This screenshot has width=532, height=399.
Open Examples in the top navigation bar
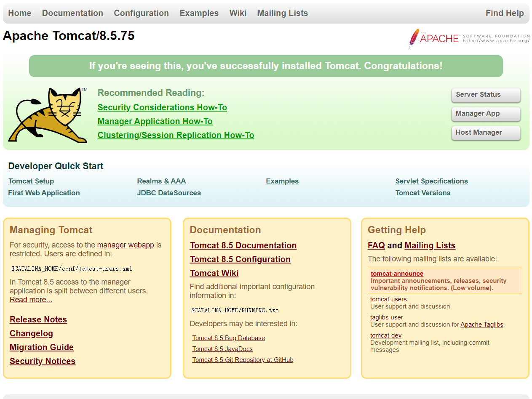(199, 13)
